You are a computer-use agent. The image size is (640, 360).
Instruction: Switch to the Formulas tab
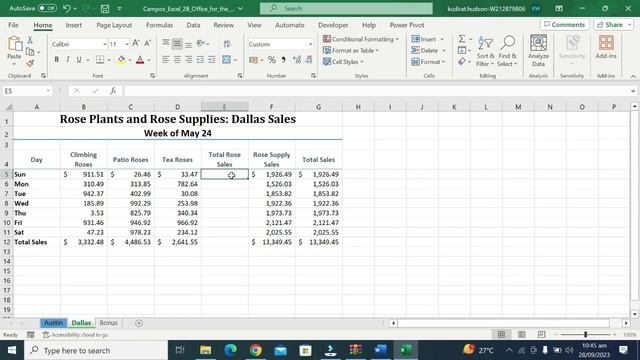(x=160, y=25)
